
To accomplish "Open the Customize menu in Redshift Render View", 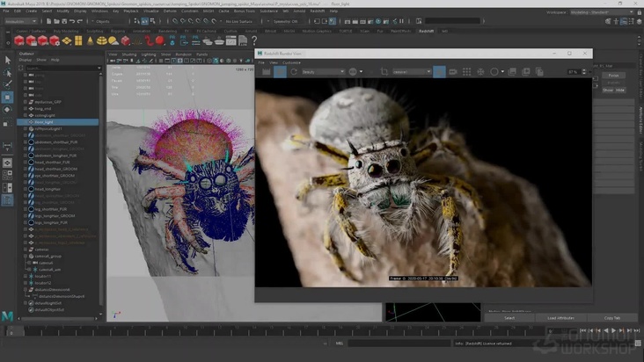I will [291, 62].
